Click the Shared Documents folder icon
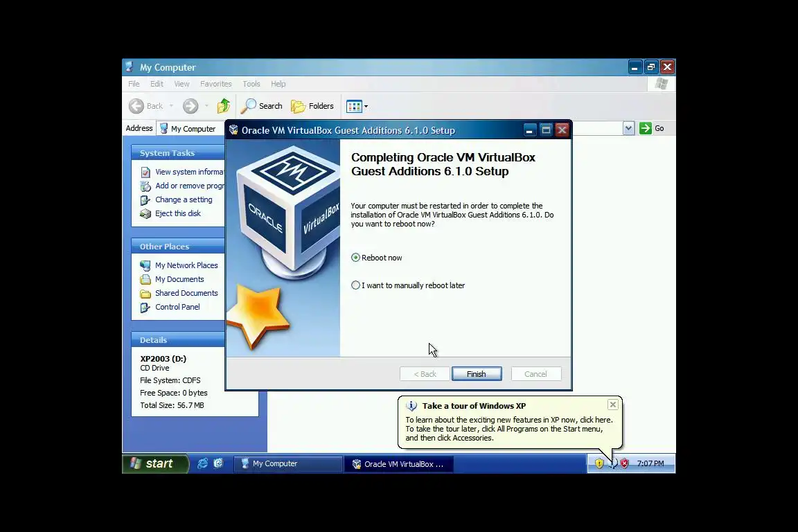Screen dimensions: 798x532 point(145,293)
